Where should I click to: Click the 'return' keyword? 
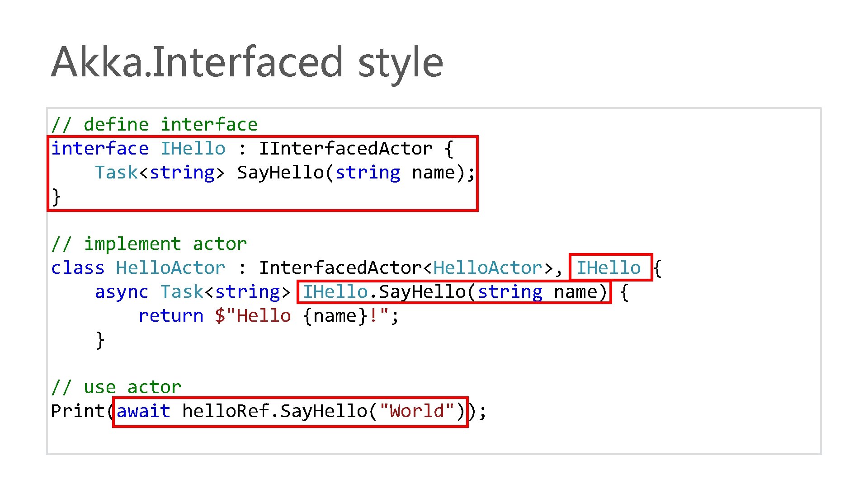(x=171, y=315)
